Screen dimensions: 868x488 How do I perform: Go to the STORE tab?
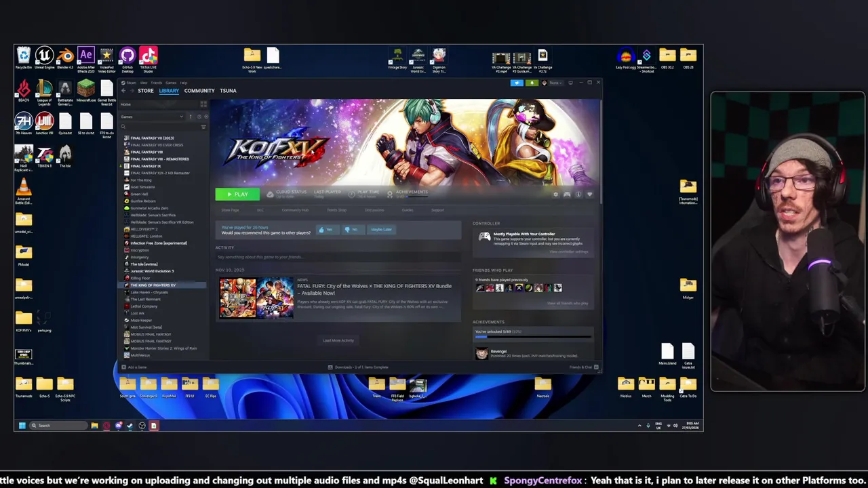click(x=146, y=91)
